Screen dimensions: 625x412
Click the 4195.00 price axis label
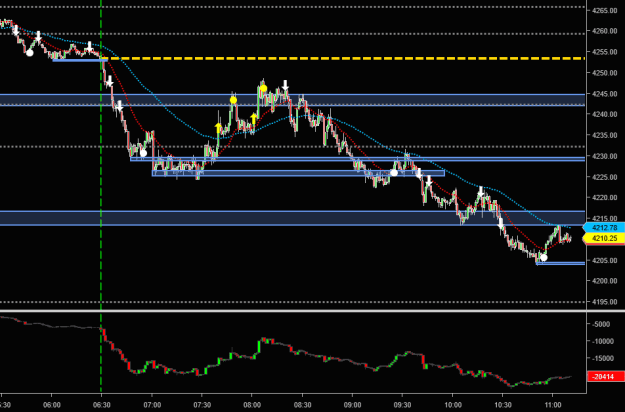(x=604, y=302)
